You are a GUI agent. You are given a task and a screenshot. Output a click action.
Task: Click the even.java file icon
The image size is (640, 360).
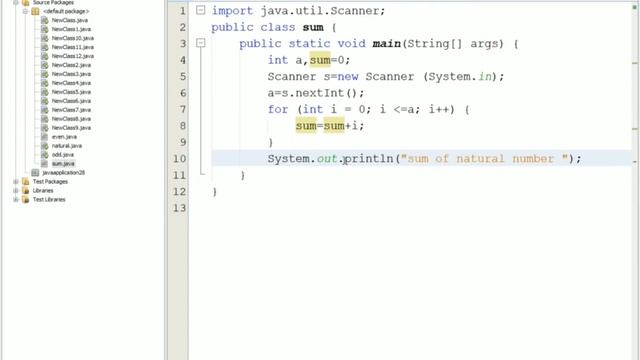tap(44, 137)
